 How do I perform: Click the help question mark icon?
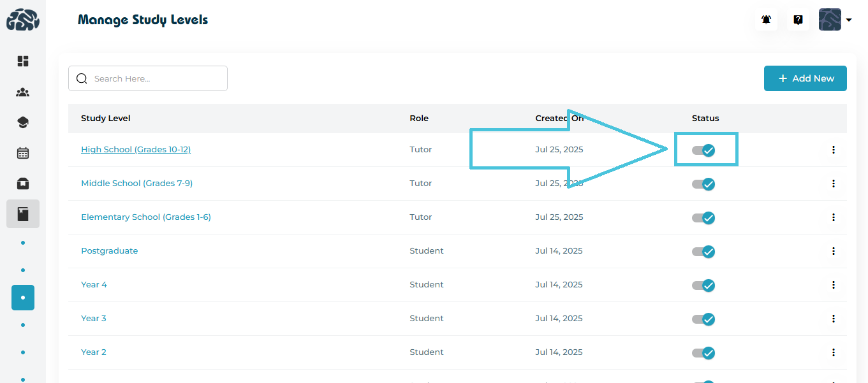(798, 20)
